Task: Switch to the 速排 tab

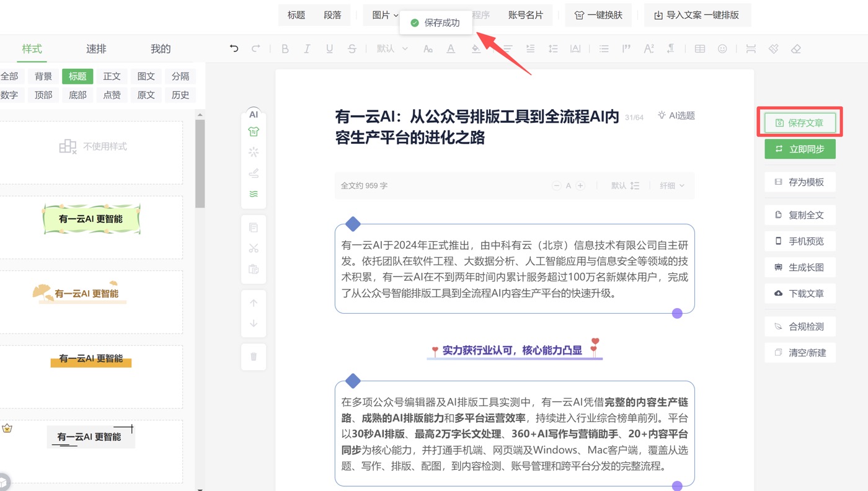Action: (x=96, y=49)
